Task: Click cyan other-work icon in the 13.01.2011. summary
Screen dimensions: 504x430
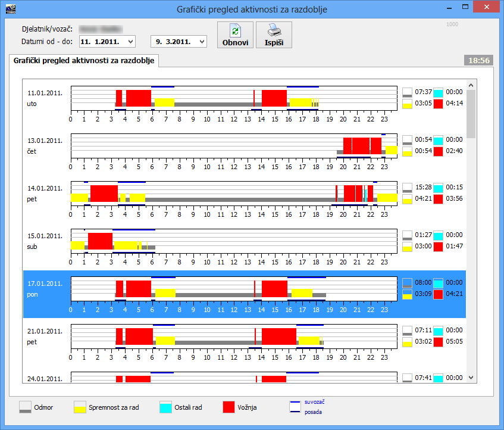Action: [x=438, y=140]
